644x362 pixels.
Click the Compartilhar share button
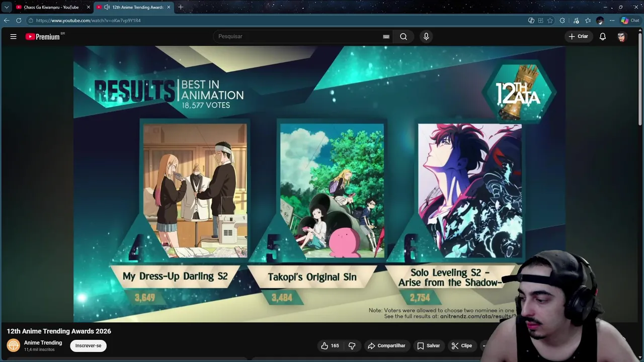pos(386,345)
